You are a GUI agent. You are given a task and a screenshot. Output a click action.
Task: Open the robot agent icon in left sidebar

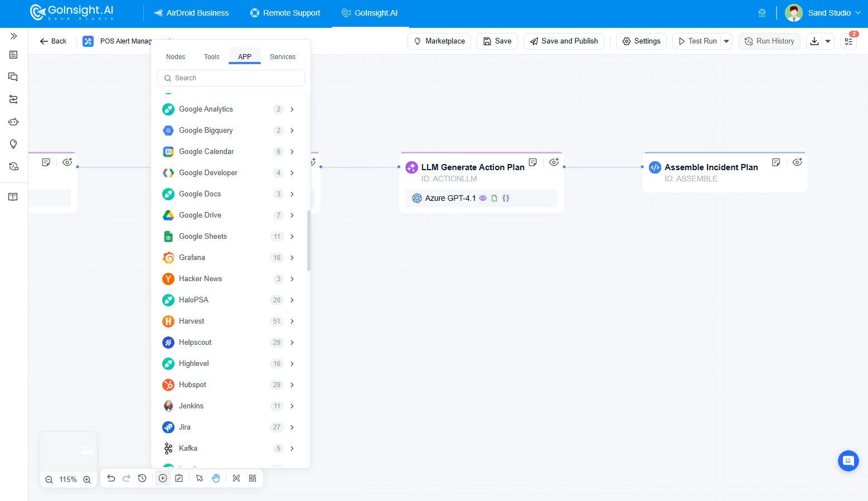pyautogui.click(x=13, y=122)
